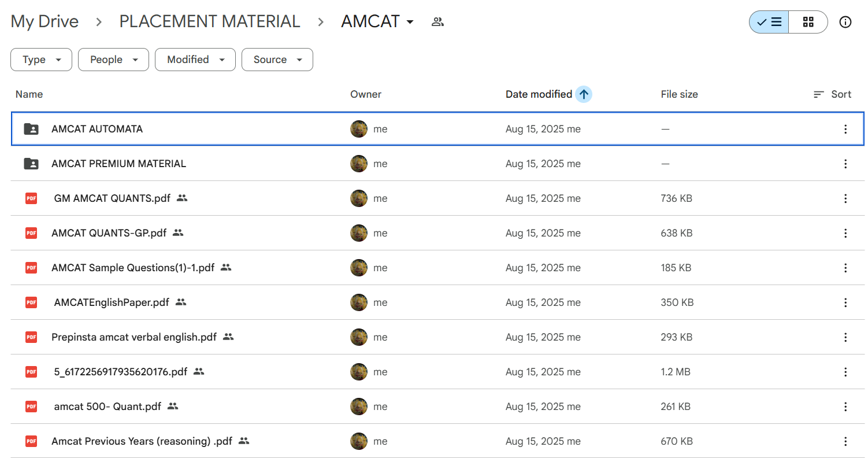The height and width of the screenshot is (458, 868).
Task: Open more actions for AMCAT AUTOMATA folder
Action: (x=845, y=129)
